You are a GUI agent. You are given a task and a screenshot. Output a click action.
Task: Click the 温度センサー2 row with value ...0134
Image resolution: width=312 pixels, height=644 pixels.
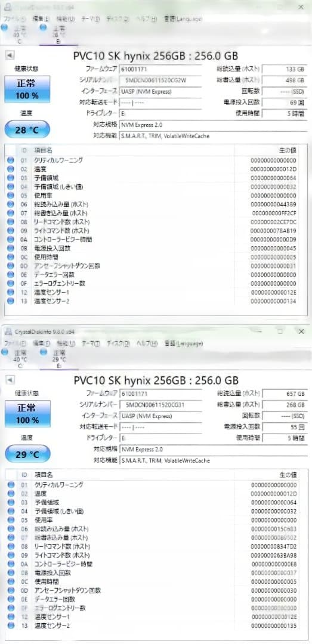(x=156, y=301)
